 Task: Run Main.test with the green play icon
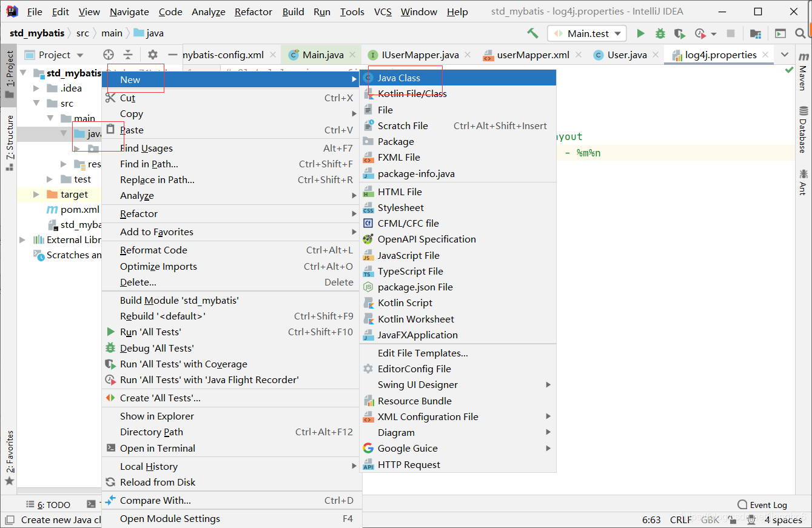coord(640,33)
